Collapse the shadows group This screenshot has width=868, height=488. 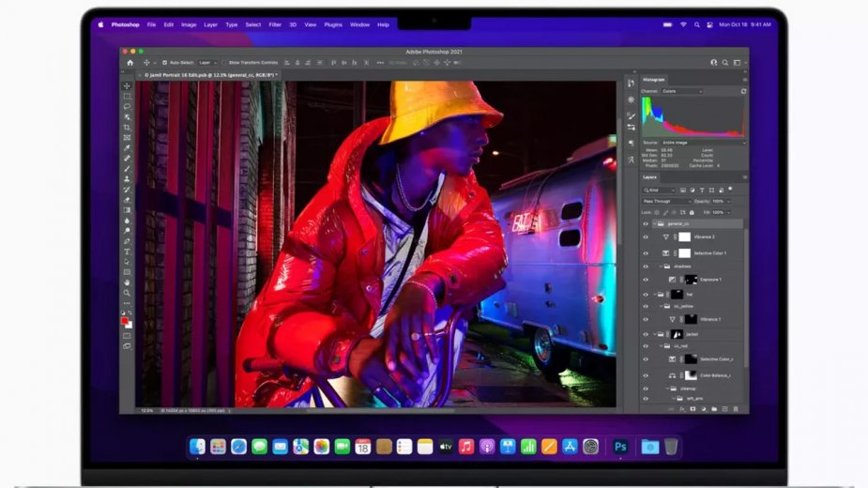point(661,267)
